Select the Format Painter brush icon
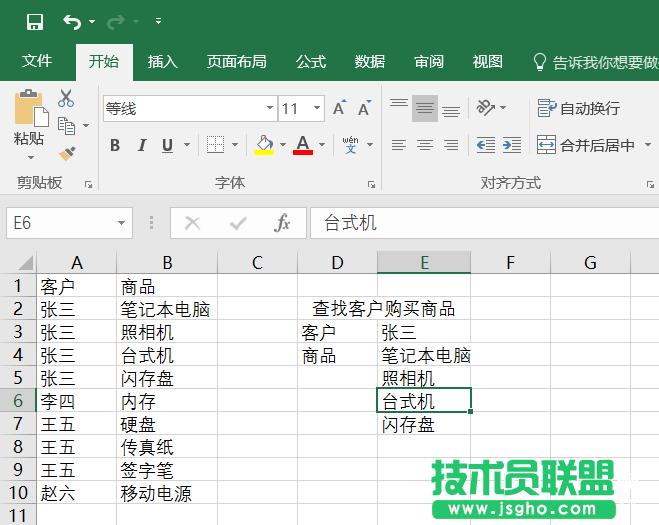The image size is (659, 525). pyautogui.click(x=66, y=153)
